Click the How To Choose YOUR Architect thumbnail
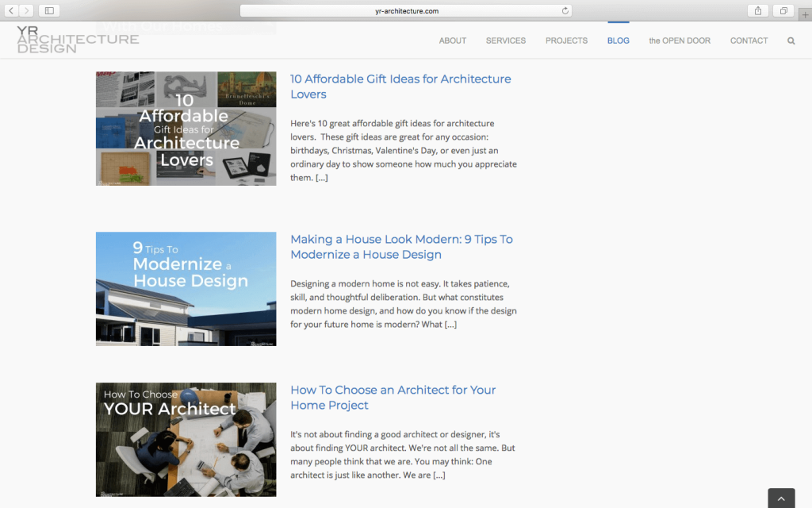Screen dimensions: 812x508 [186, 439]
